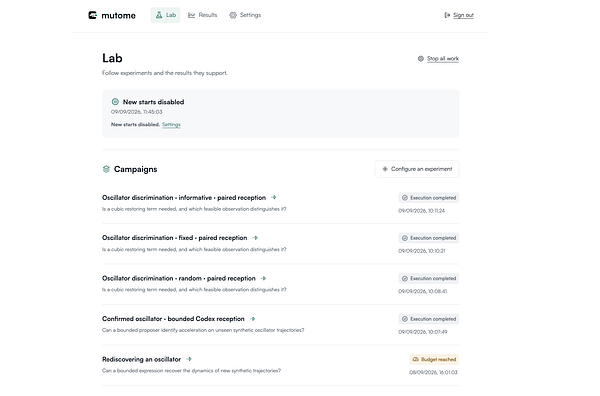Viewport: 600px width, 396px height.
Task: Click the sparkle icon in Configure an experiment
Action: (x=385, y=169)
